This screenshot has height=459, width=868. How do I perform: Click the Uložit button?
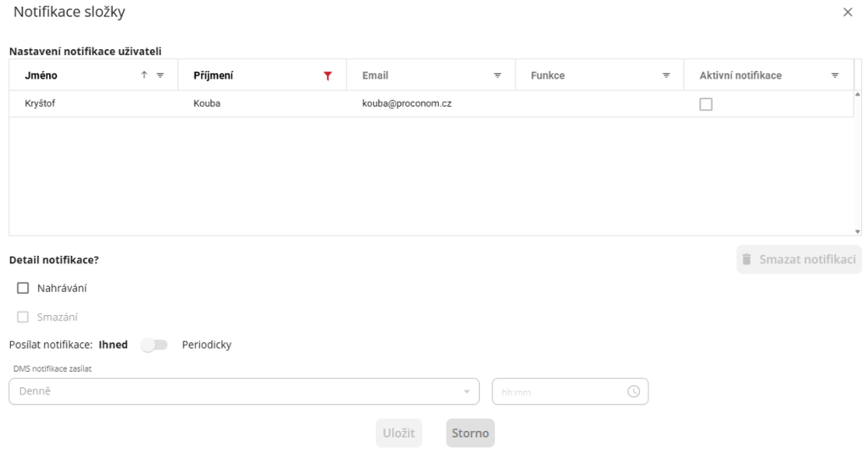pyautogui.click(x=398, y=433)
